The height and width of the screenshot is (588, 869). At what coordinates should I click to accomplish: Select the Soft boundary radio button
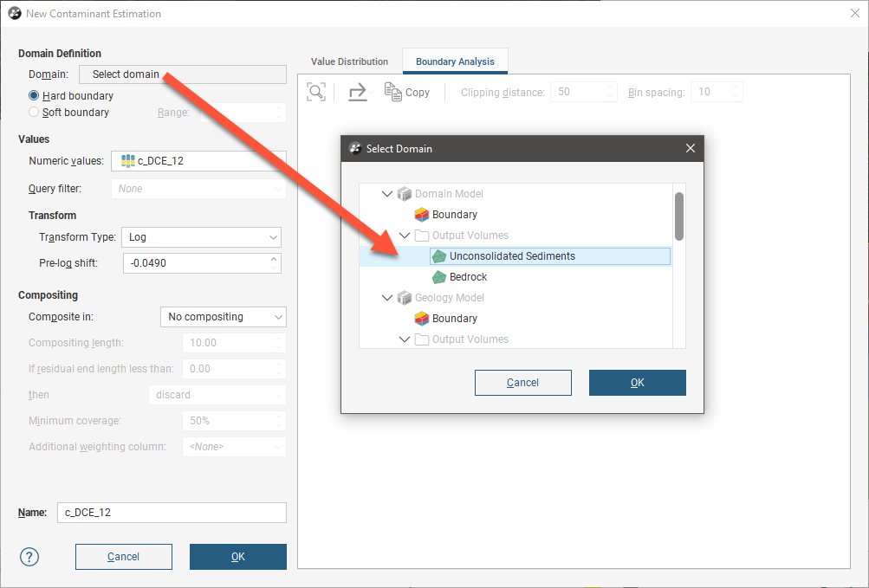[34, 113]
